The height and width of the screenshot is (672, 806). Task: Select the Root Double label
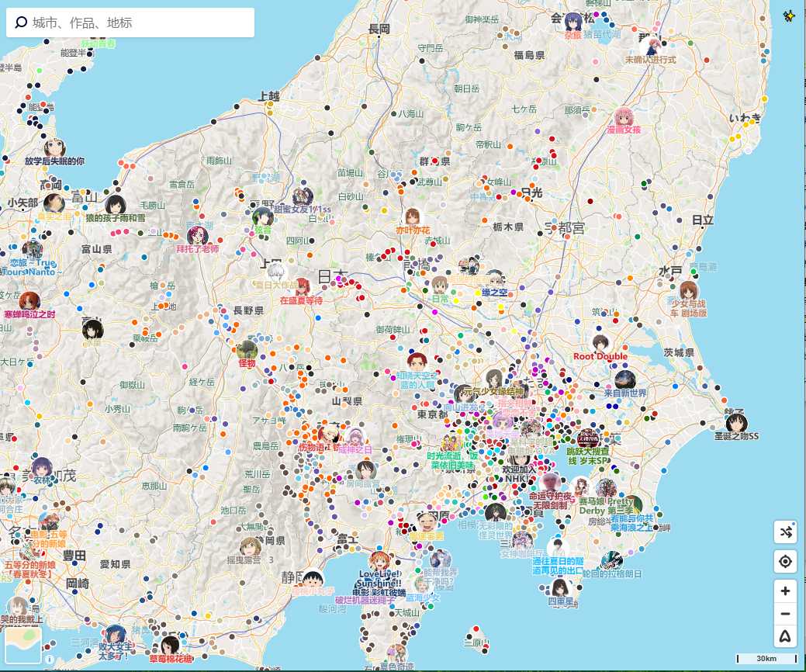point(600,356)
